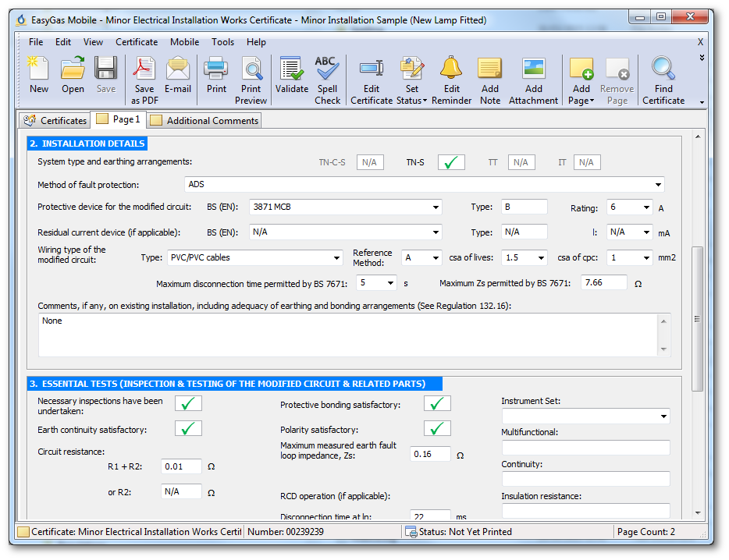Click the form's scroll up arrow
Image resolution: width=729 pixels, height=560 pixels.
coord(697,136)
